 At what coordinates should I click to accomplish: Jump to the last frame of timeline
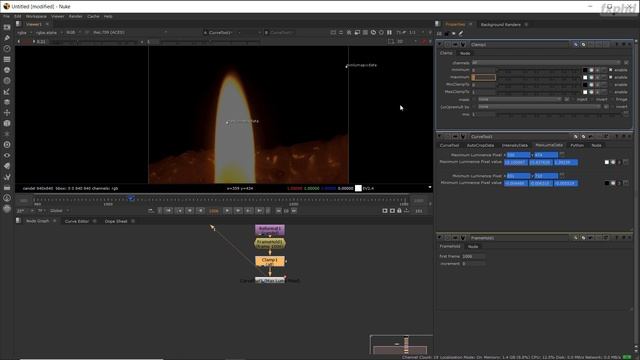click(259, 211)
